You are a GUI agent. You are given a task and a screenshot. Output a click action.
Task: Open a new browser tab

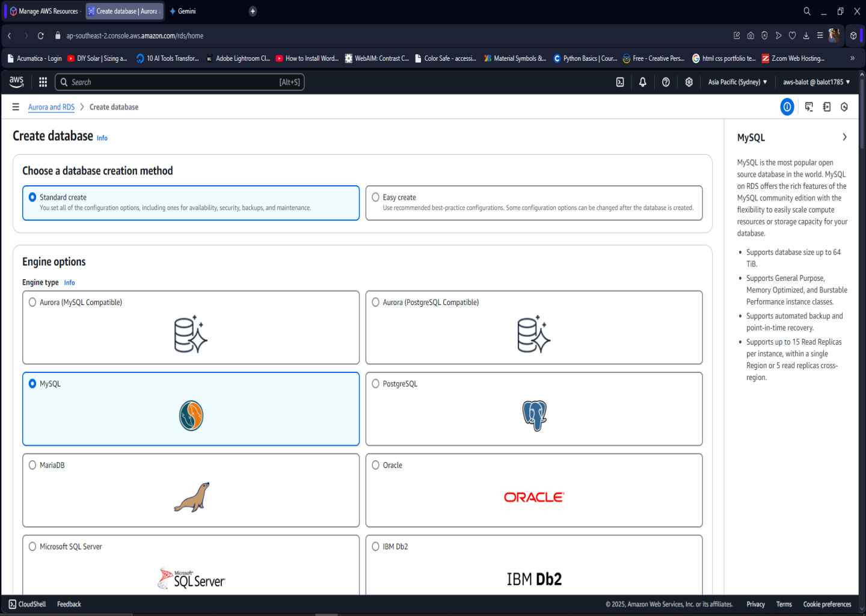coord(253,11)
